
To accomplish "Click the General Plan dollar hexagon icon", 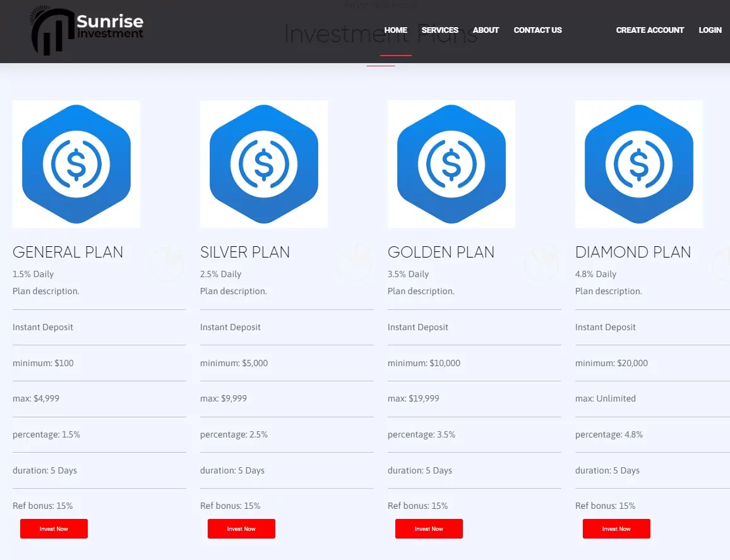I will [x=76, y=164].
